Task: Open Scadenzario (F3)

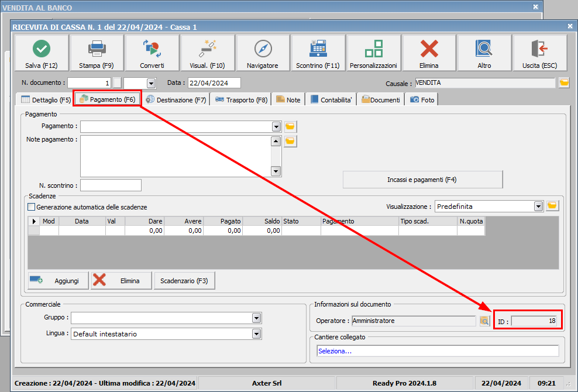Action: 184,281
